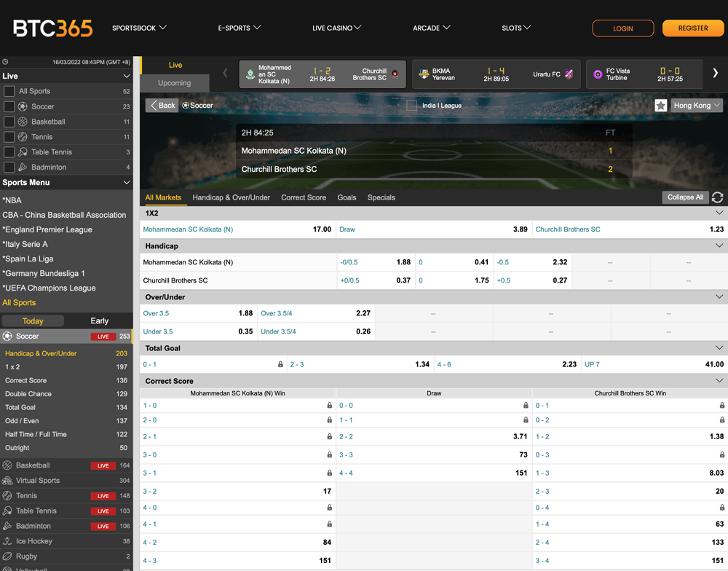This screenshot has height=571, width=728.
Task: Collapse the Over/Under market section
Action: pos(719,297)
